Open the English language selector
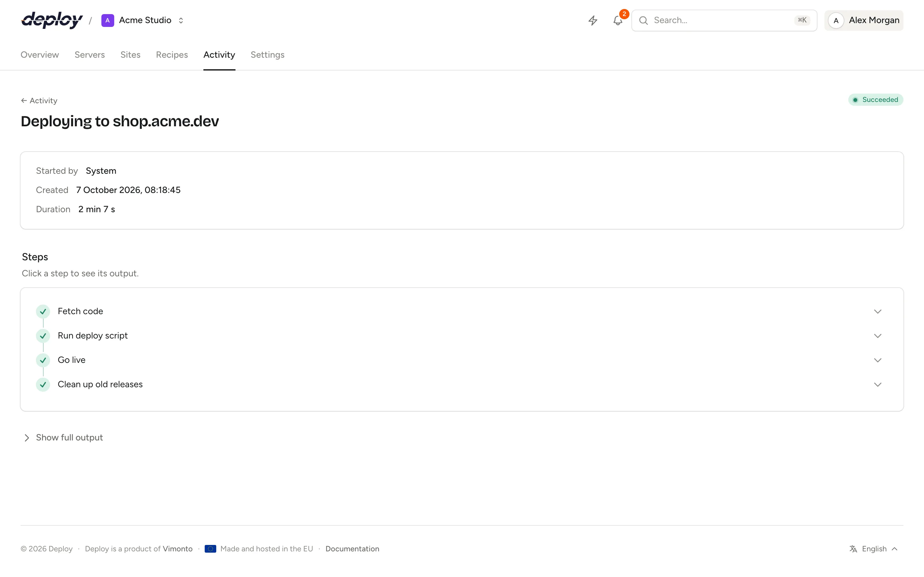924x577 pixels. coord(874,549)
